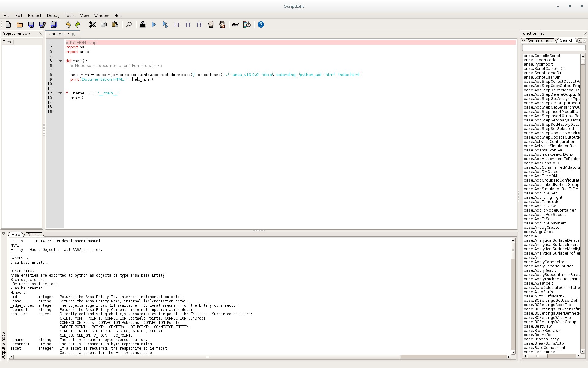Click the New file icon

pyautogui.click(x=8, y=25)
